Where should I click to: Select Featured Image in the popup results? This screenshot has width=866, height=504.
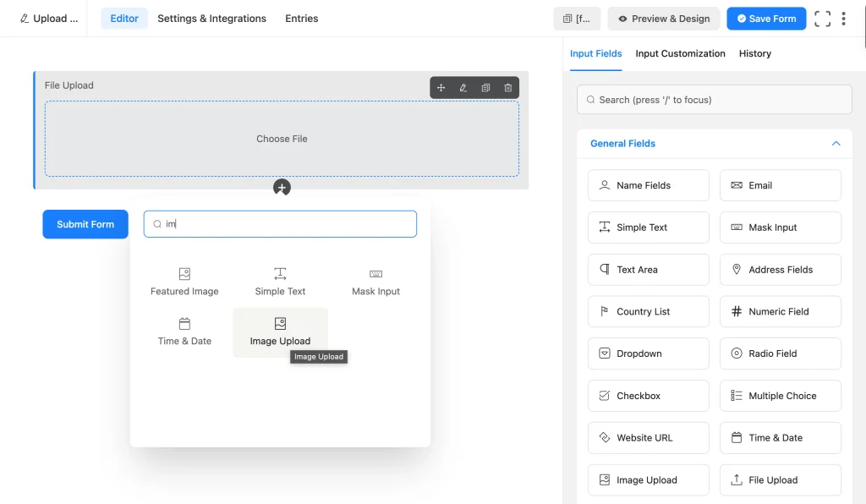184,282
